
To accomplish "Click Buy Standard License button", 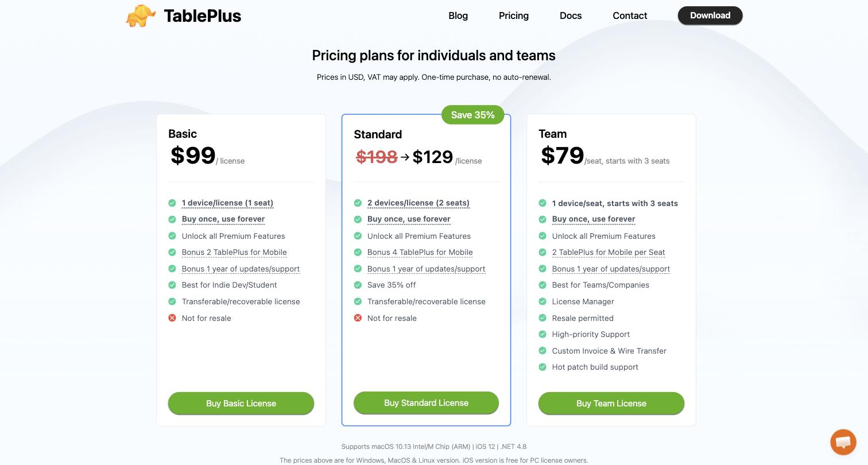I will click(426, 402).
